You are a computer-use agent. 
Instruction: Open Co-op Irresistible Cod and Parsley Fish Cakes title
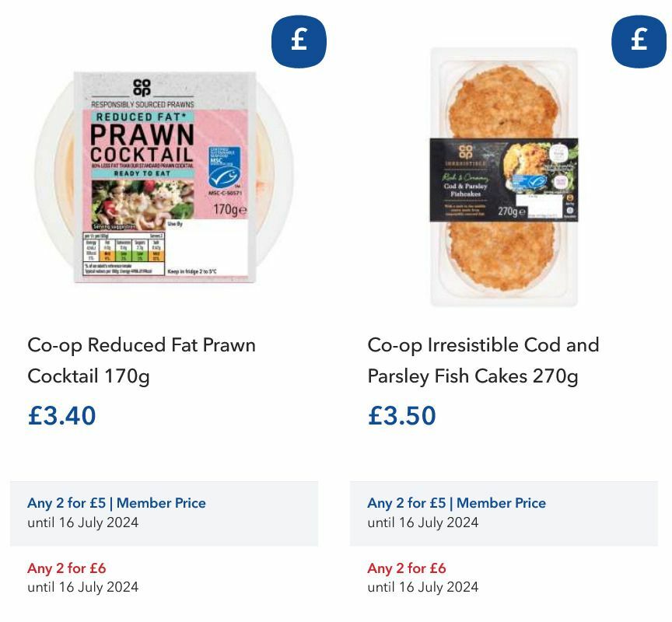point(483,360)
